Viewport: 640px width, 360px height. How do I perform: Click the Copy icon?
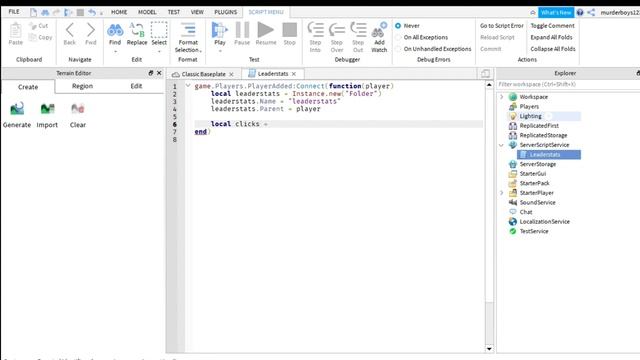coord(33,37)
